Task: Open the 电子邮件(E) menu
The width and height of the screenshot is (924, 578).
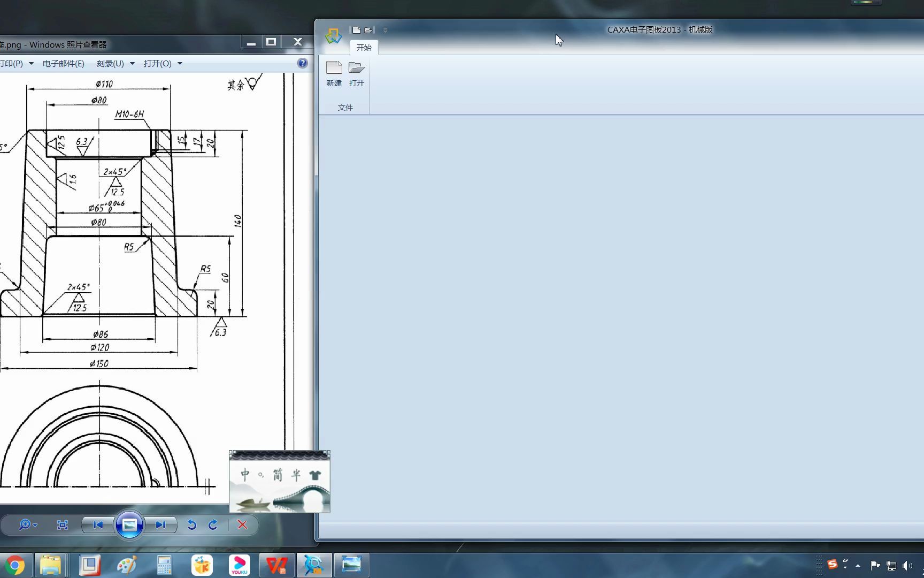Action: (x=64, y=63)
